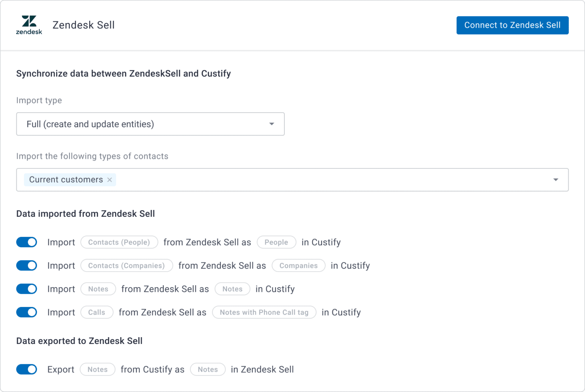Remove the Current customers chip via its X
The height and width of the screenshot is (392, 585).
click(110, 179)
